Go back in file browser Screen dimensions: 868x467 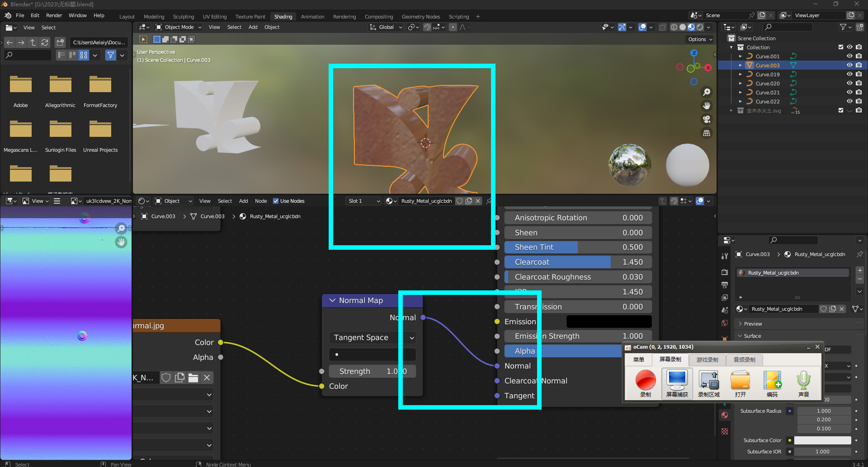coord(9,42)
